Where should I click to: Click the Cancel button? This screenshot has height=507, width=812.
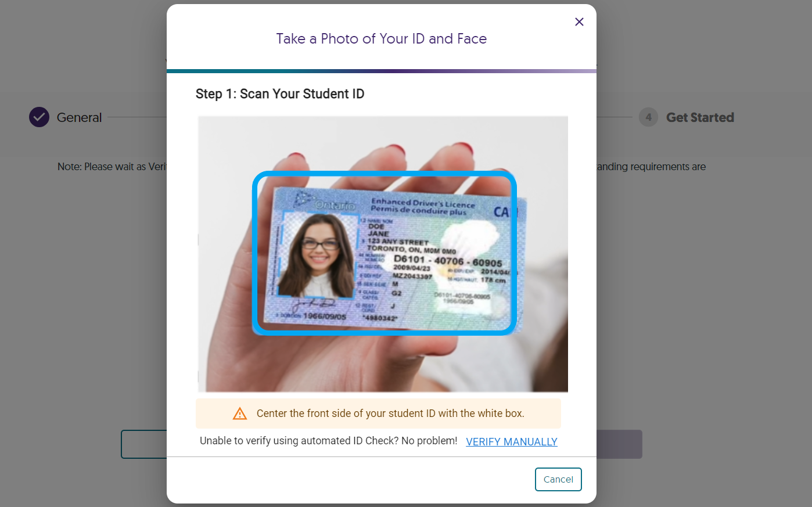click(558, 479)
